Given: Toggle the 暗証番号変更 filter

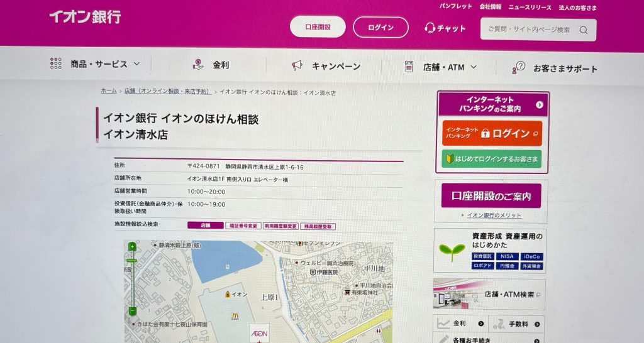Looking at the screenshot, I should tap(243, 226).
